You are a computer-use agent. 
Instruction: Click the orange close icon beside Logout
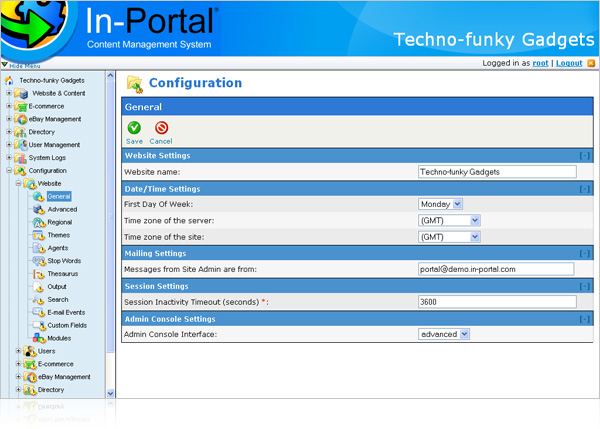coord(591,63)
